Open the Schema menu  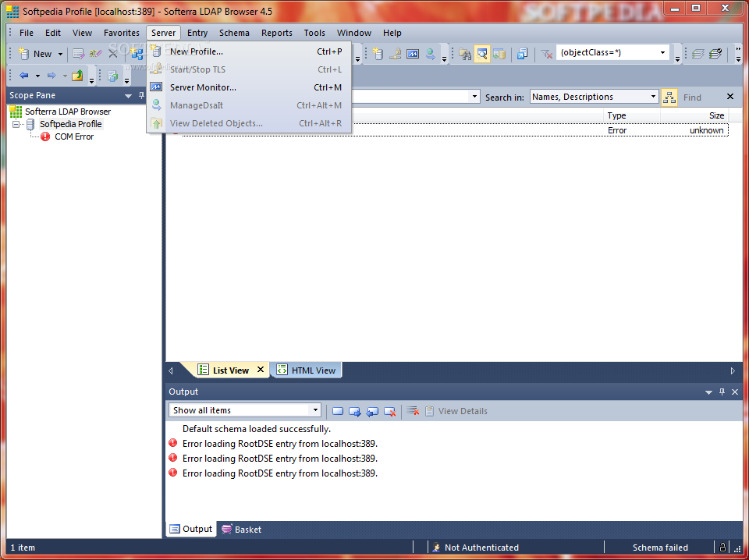point(234,33)
